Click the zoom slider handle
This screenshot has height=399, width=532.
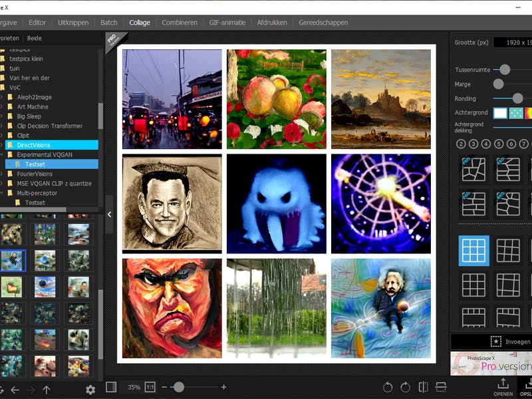tap(179, 387)
